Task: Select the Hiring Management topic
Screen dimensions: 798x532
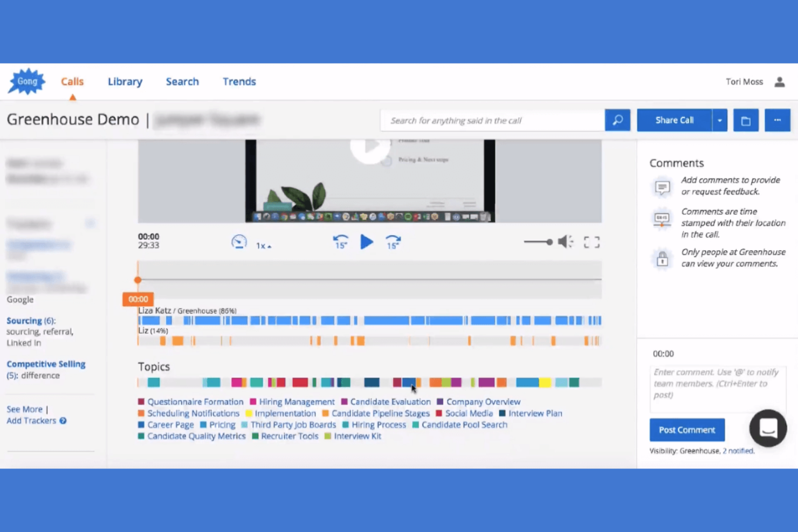Action: pyautogui.click(x=292, y=402)
